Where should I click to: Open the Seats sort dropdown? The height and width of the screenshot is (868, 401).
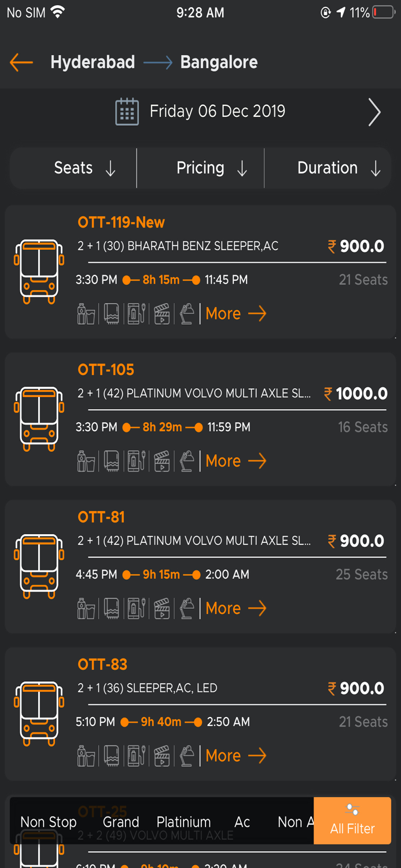pos(73,168)
